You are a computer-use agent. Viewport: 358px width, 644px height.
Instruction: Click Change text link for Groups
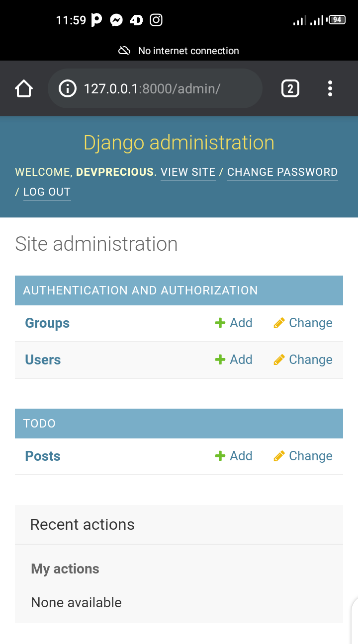pos(311,323)
